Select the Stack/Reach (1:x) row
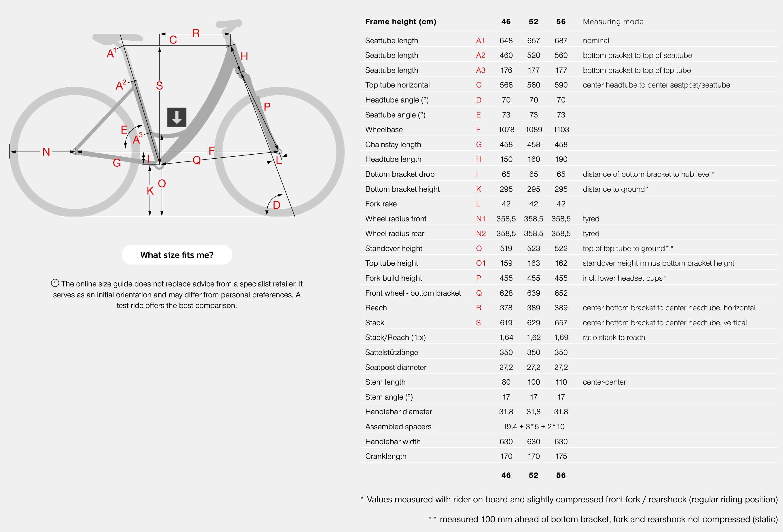The image size is (783, 532). pyautogui.click(x=568, y=337)
